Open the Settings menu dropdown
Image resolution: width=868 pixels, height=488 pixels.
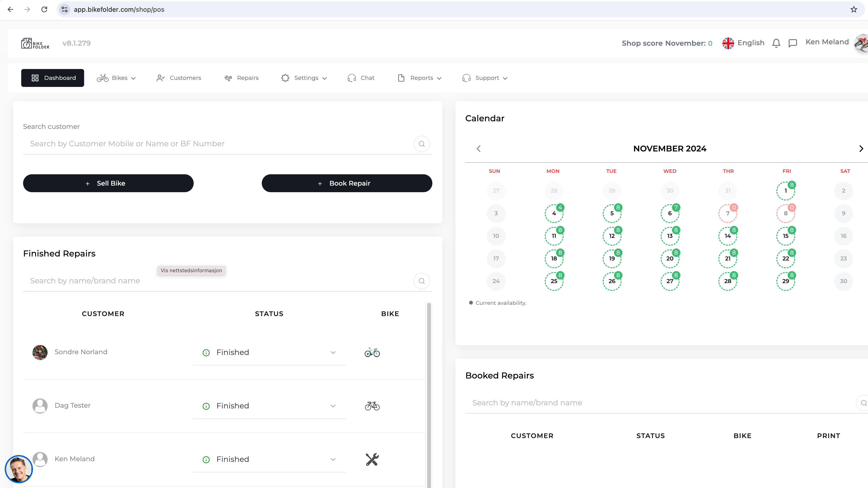[x=304, y=78]
